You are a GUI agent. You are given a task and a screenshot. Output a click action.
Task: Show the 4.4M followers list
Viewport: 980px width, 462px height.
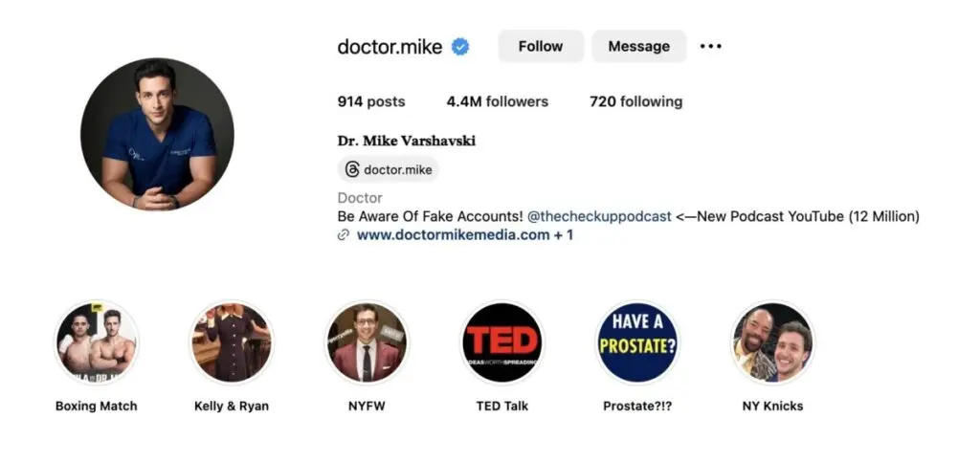tap(498, 101)
